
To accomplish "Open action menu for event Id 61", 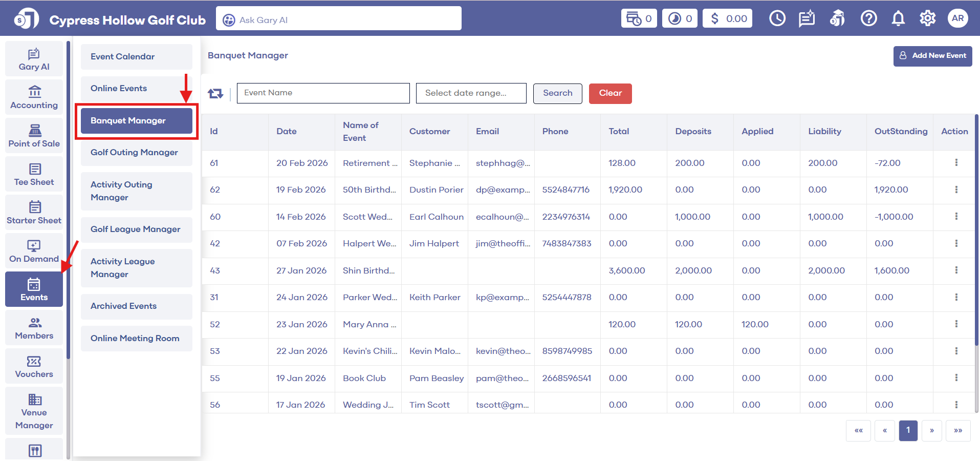I will click(956, 163).
